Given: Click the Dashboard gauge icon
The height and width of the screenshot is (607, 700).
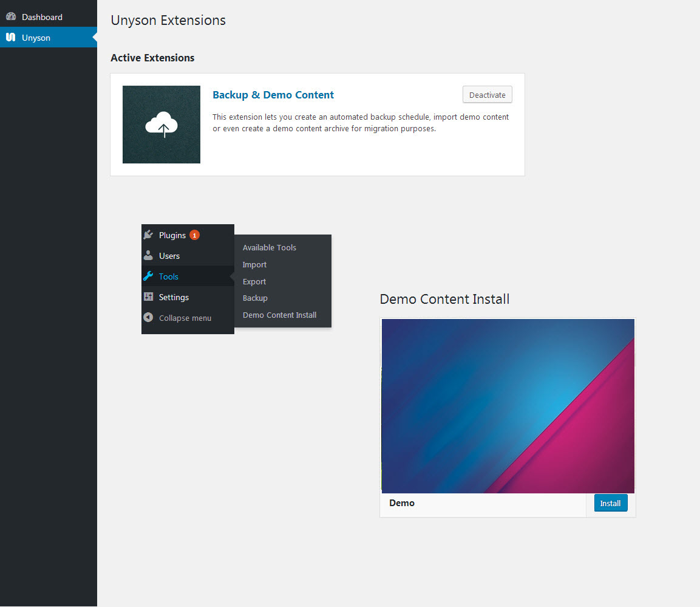Looking at the screenshot, I should coord(11,17).
